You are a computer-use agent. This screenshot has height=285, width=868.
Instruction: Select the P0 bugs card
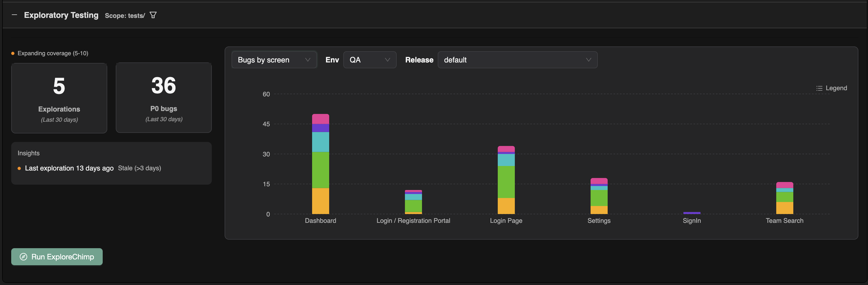[x=164, y=98]
